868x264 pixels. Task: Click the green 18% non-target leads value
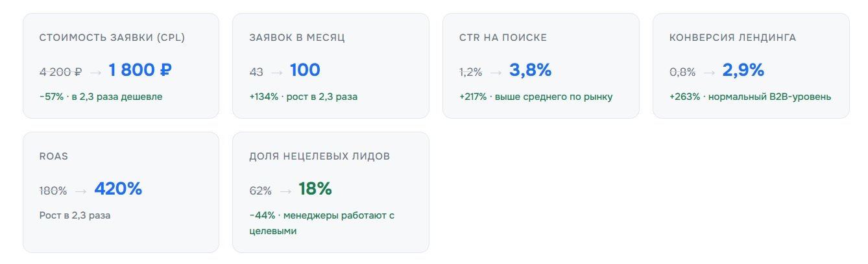point(315,189)
